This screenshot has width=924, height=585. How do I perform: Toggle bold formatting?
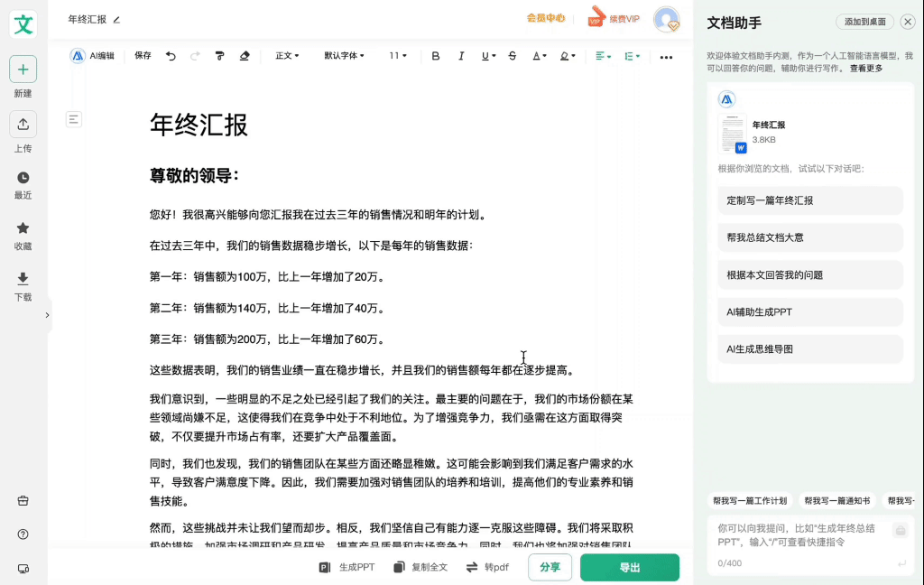pos(436,56)
